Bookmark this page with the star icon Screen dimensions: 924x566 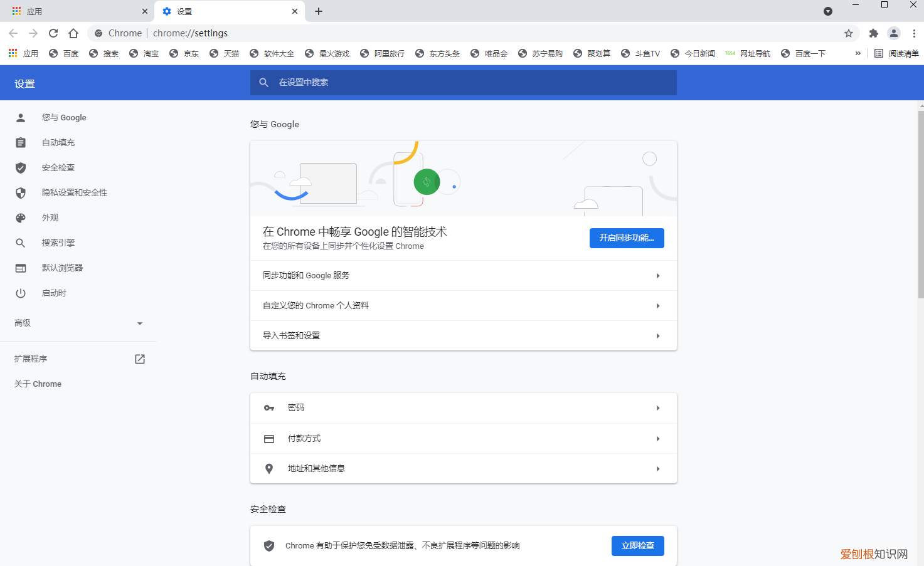[x=849, y=33]
